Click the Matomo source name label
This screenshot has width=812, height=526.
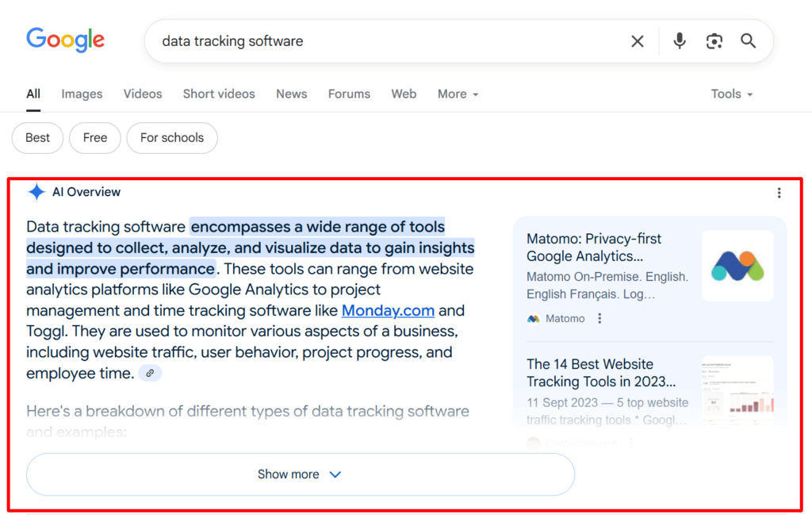coord(565,318)
